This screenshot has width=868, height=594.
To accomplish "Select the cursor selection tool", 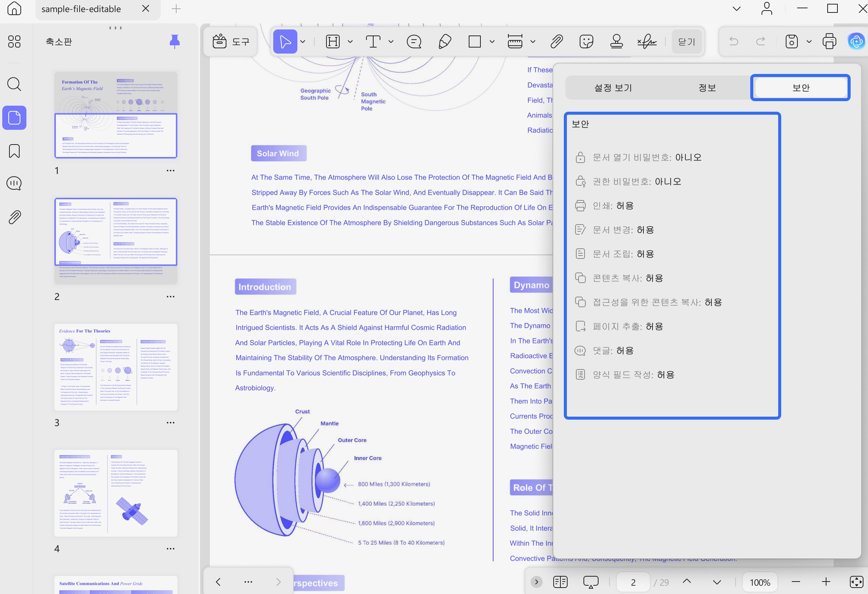I will pos(285,42).
